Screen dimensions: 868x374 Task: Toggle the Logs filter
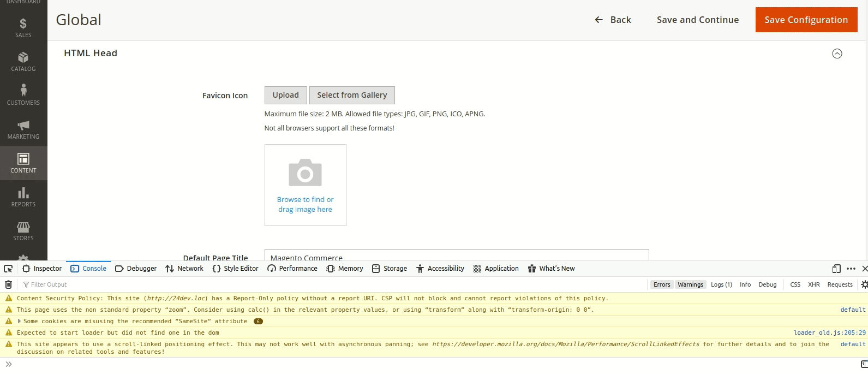click(x=721, y=284)
